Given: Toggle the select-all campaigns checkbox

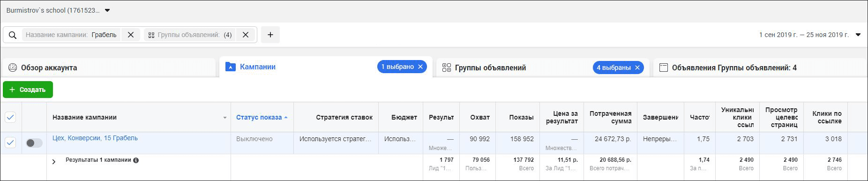Looking at the screenshot, I should 10,117.
